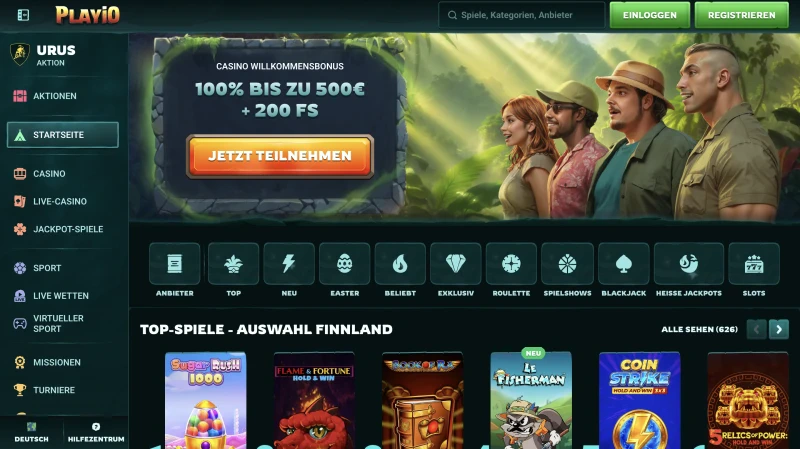
Task: Open the Neu lightning bolt category
Action: [289, 264]
